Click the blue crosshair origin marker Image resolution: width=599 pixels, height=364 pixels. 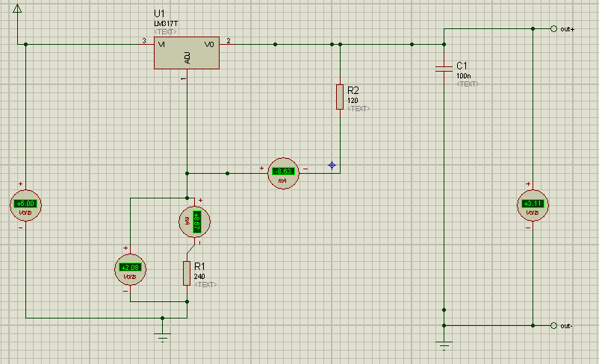[x=332, y=165]
